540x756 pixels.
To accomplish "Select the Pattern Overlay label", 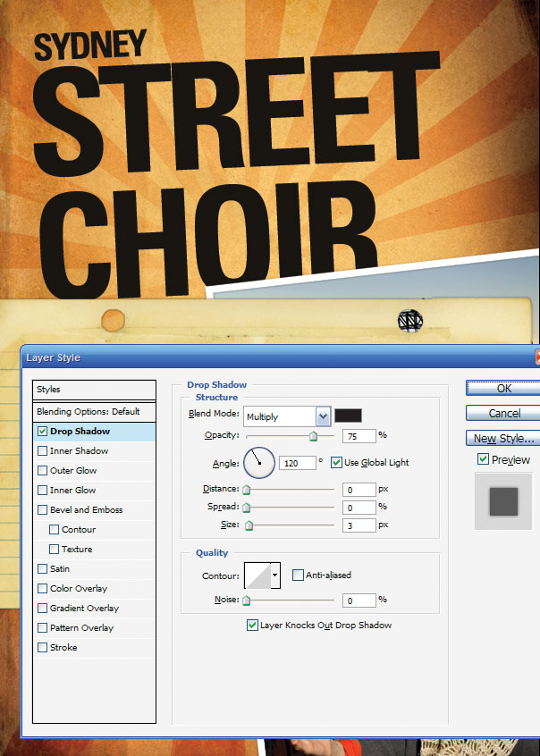I will click(x=82, y=627).
